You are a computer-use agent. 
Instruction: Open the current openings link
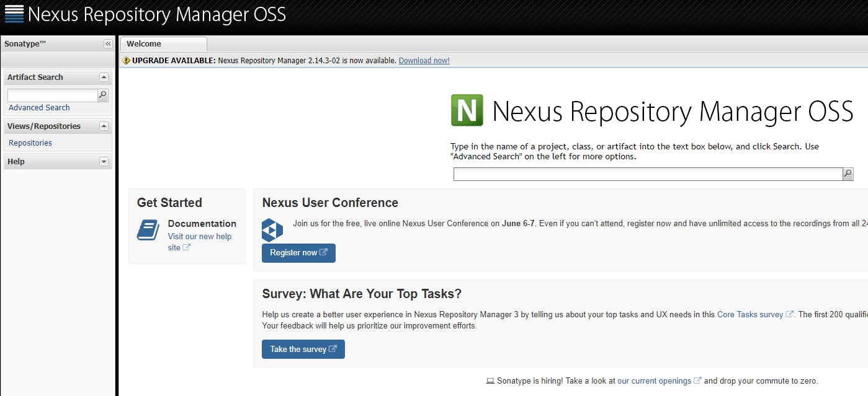(x=654, y=381)
